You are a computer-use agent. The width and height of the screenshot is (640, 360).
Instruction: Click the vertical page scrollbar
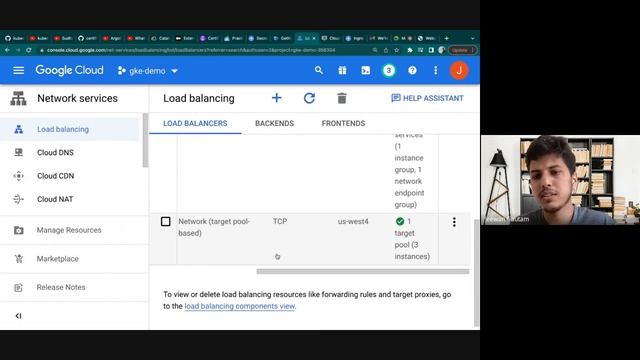(x=476, y=272)
